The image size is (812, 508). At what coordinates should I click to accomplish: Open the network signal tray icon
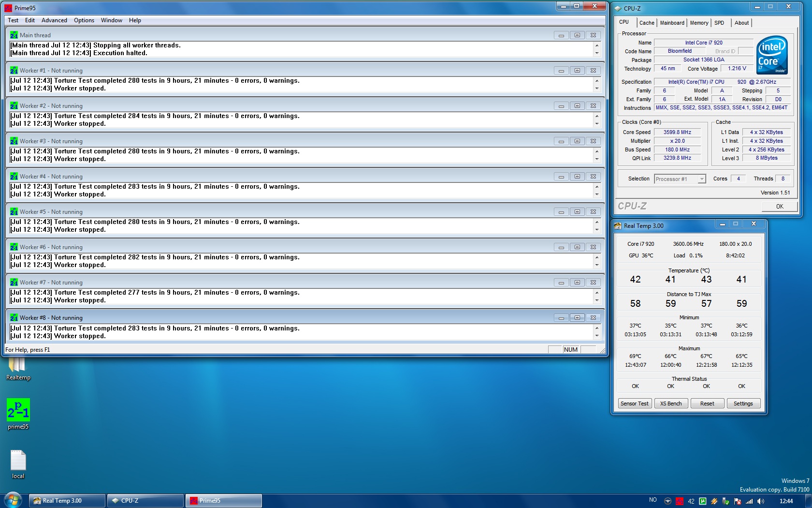pyautogui.click(x=749, y=501)
